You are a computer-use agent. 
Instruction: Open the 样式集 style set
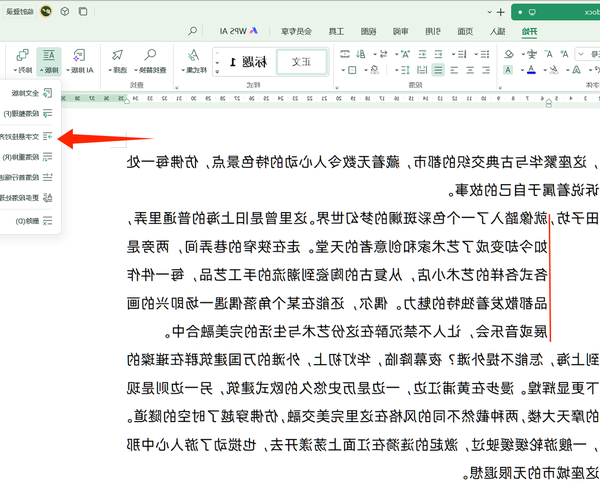pyautogui.click(x=193, y=62)
